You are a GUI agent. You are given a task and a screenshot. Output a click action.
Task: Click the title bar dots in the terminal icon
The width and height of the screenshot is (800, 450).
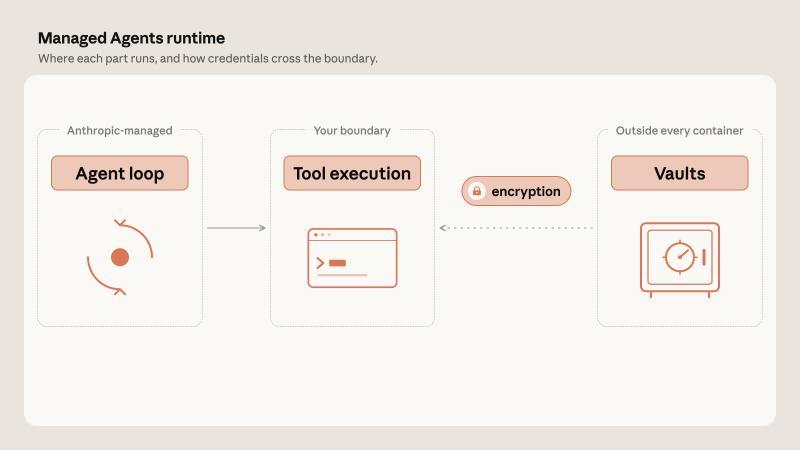coord(322,235)
